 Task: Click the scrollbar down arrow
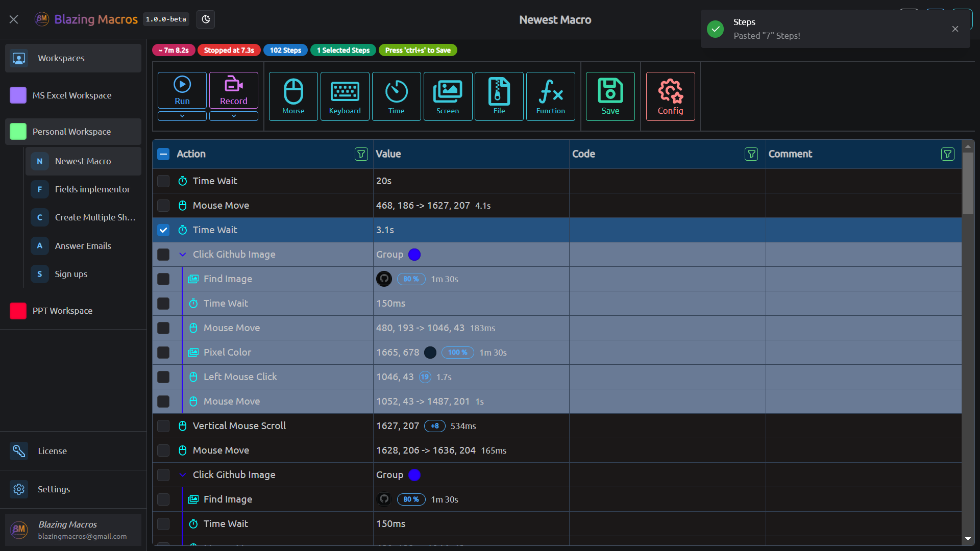coord(968,539)
